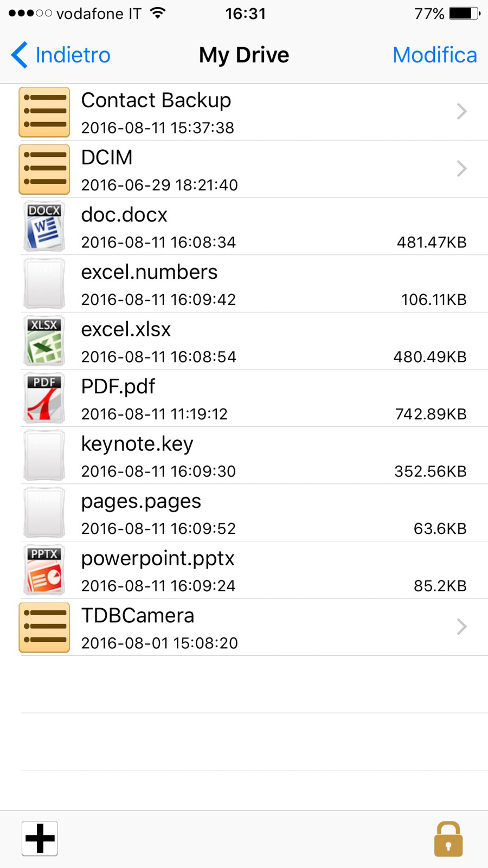Tap the XLSX Excel file icon
Viewport: 488px width, 868px height.
[x=44, y=341]
